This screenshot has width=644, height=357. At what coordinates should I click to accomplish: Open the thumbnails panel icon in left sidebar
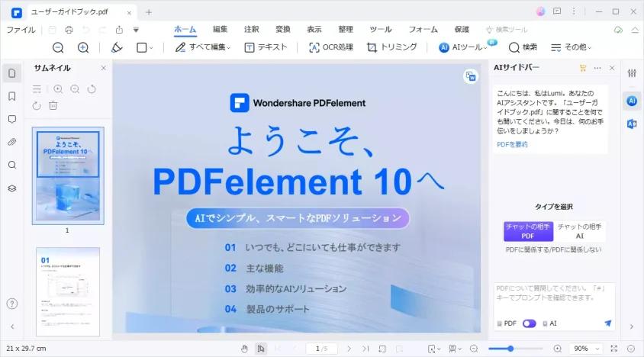12,73
